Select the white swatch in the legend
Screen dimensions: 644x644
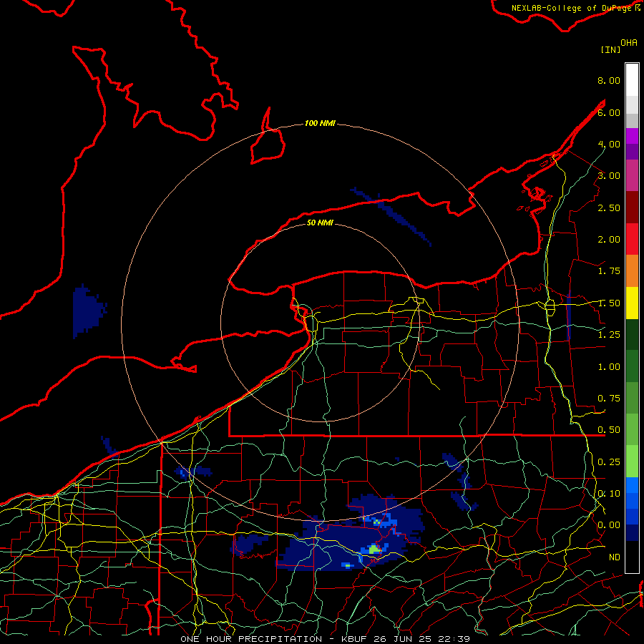(x=632, y=80)
